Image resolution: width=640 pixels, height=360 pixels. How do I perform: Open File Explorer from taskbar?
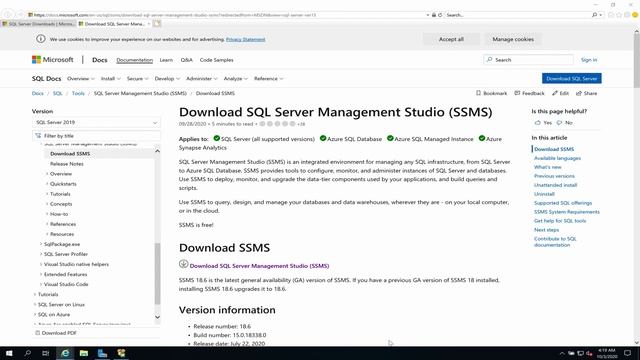click(x=84, y=353)
